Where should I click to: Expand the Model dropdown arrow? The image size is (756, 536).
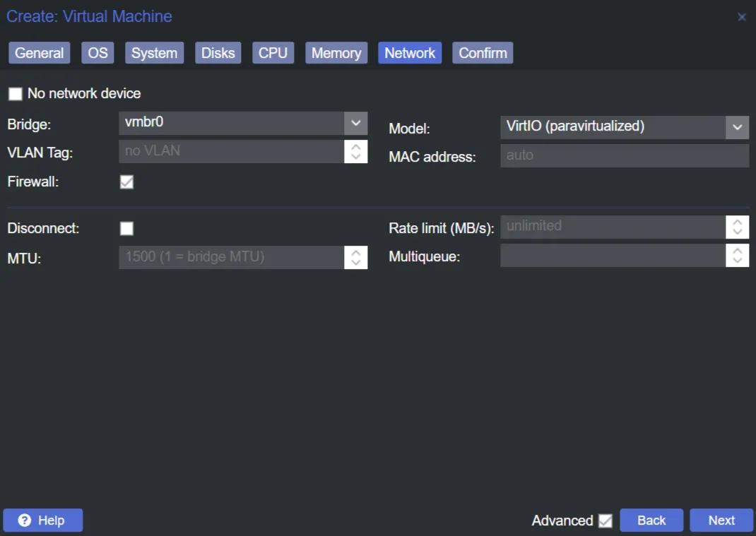point(737,127)
